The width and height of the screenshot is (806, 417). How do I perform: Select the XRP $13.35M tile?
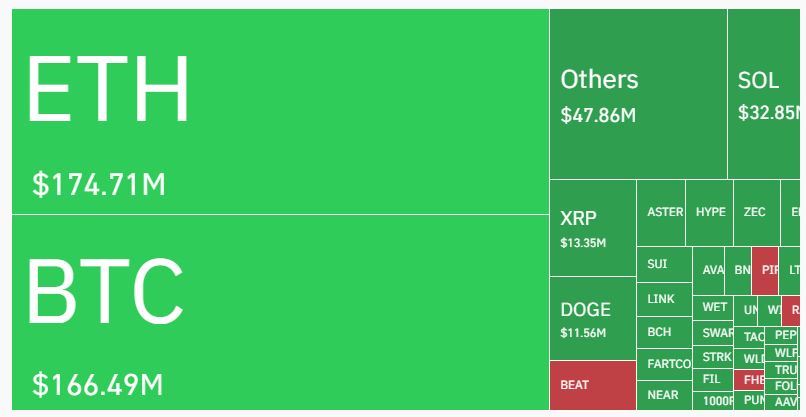tap(592, 228)
